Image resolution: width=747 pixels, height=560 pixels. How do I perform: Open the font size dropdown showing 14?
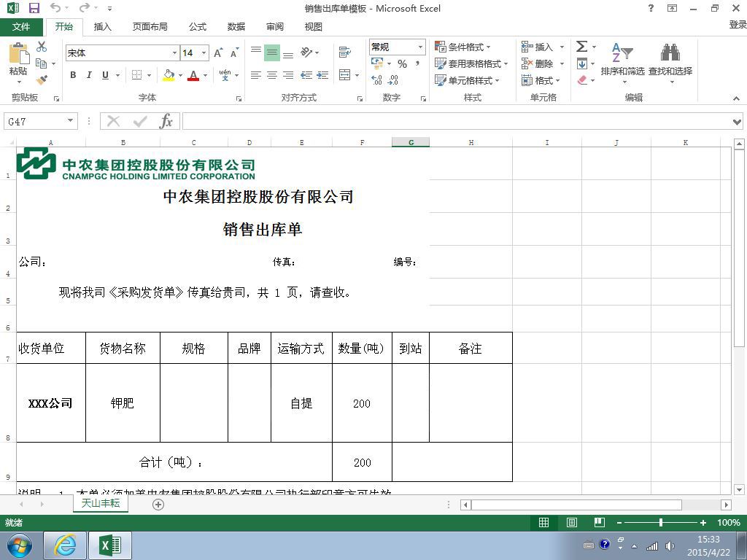point(204,52)
